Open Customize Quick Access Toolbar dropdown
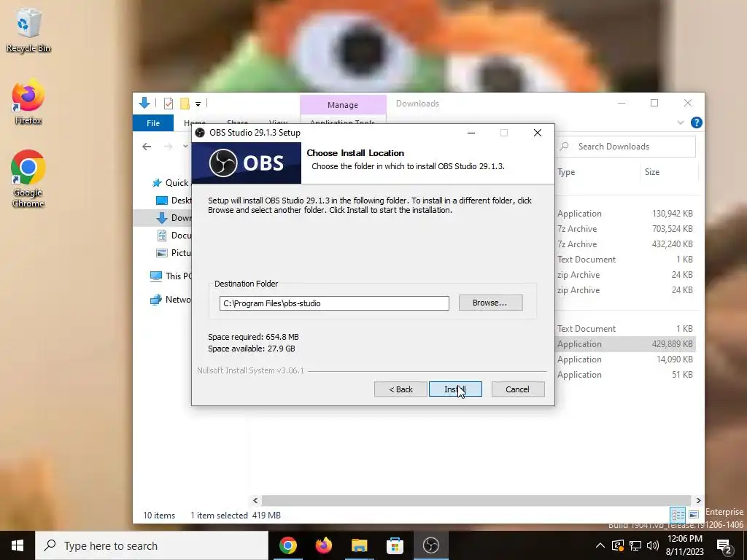Image resolution: width=747 pixels, height=560 pixels. [198, 104]
